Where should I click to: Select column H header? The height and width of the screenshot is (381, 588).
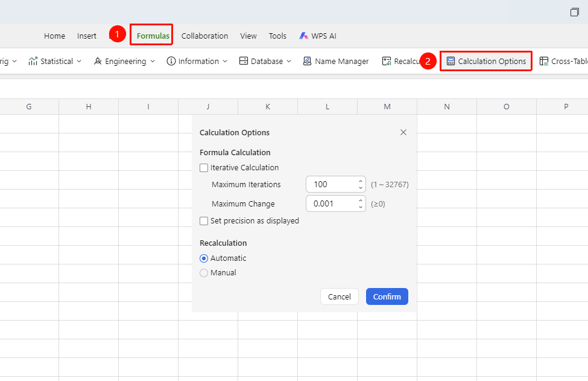coord(89,107)
